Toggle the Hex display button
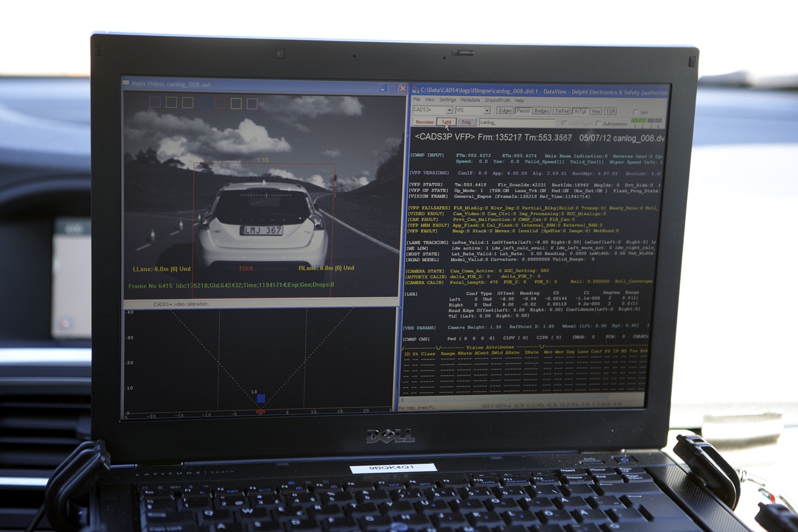The image size is (798, 532). (596, 112)
